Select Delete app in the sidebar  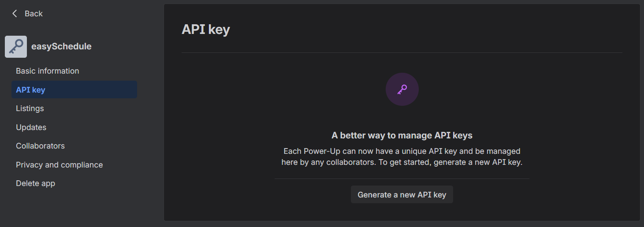coord(35,183)
